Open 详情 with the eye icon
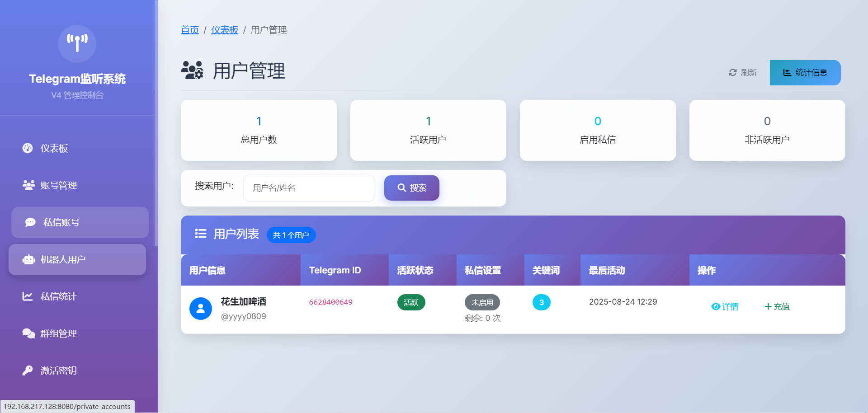 pyautogui.click(x=725, y=307)
